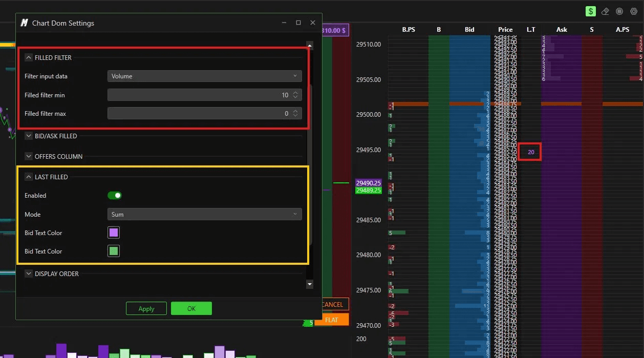This screenshot has height=358, width=644.
Task: Minimize the Chart Dom Settings window
Action: [x=284, y=23]
